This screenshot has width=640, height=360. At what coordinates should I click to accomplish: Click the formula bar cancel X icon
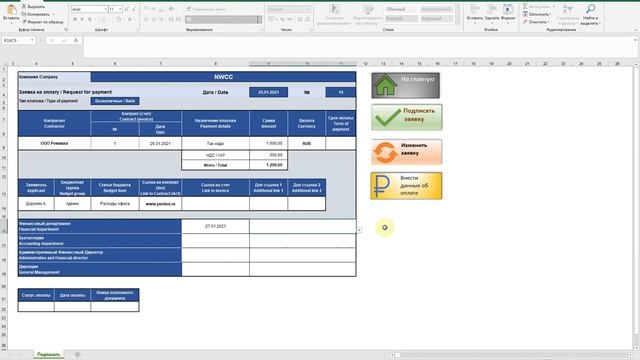tap(52, 40)
